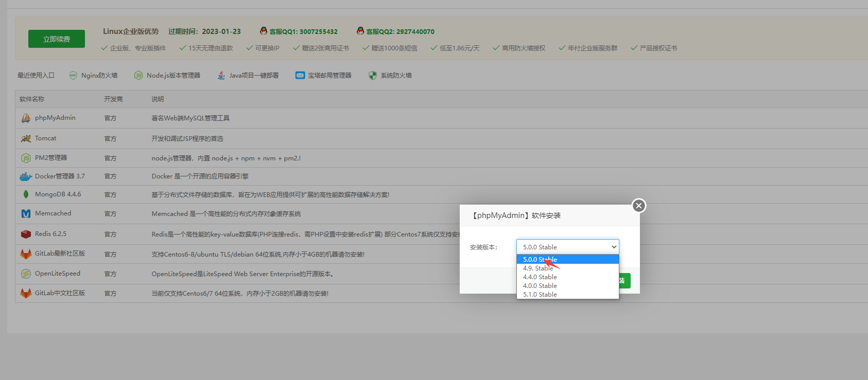Click the Redis red cube icon
Viewport: 868px width, 380px height.
click(x=26, y=234)
